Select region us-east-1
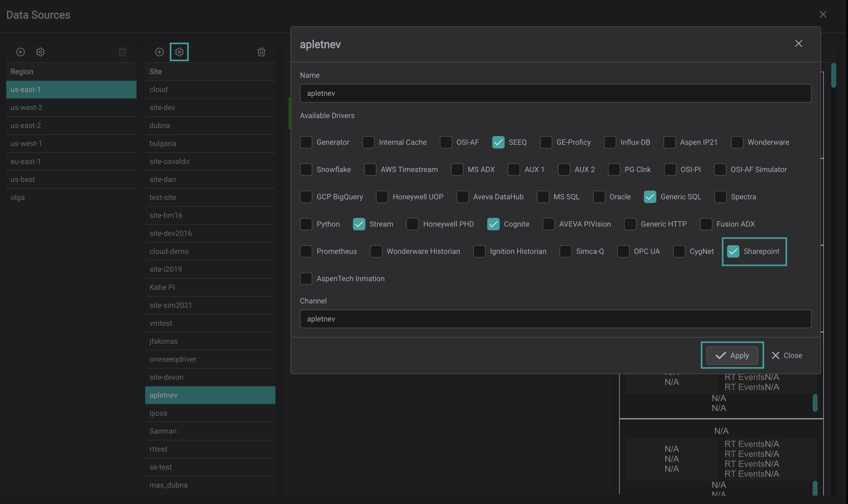Screen dimensions: 848x504 [x=71, y=90]
